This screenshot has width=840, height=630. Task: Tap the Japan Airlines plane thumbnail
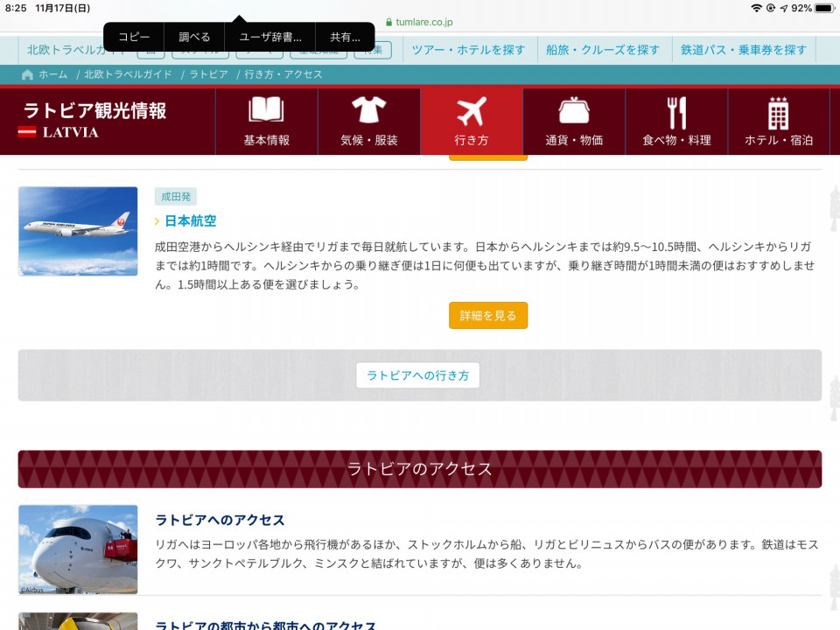point(78,231)
